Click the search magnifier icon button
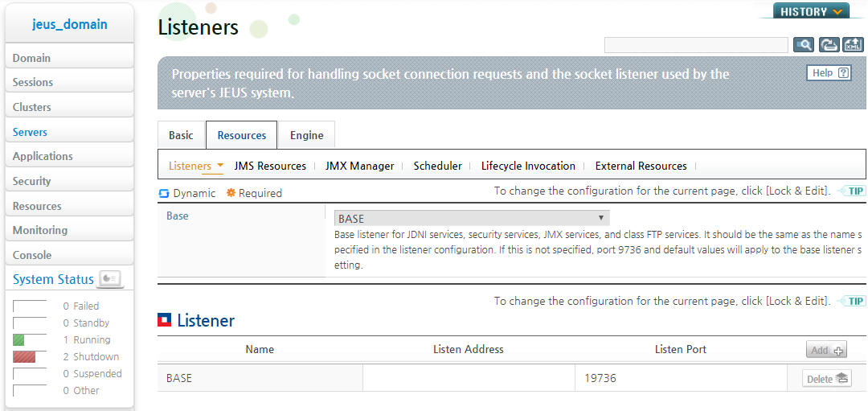This screenshot has height=411, width=868. coord(804,45)
